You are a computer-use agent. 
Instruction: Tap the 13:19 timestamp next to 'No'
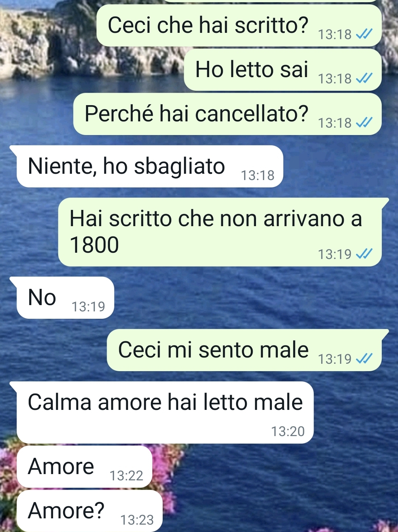(88, 307)
